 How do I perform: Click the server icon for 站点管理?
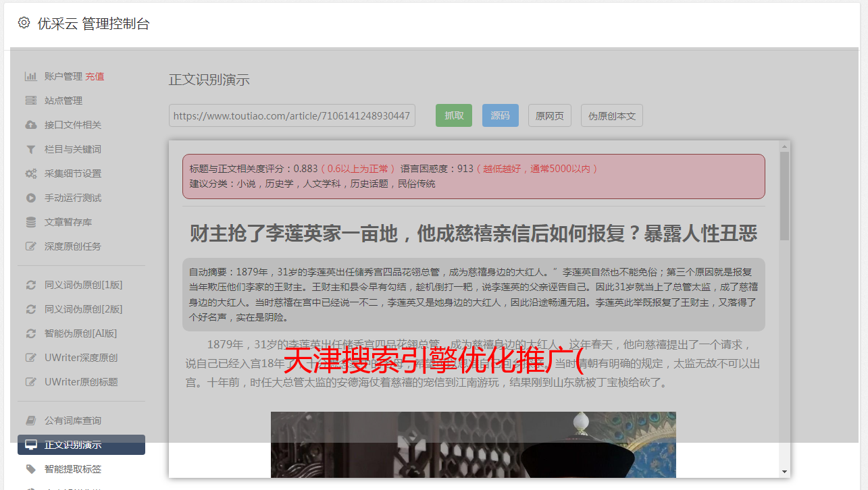point(30,101)
